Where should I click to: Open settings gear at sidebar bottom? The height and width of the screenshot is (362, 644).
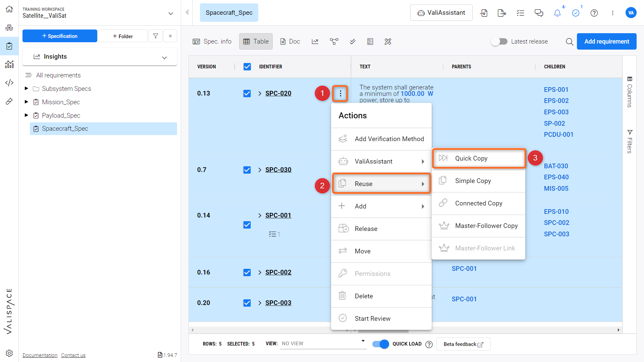pos(9,353)
